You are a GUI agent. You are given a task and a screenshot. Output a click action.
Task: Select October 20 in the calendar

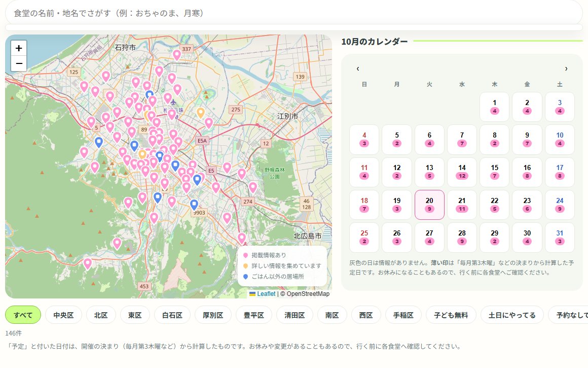[429, 205]
